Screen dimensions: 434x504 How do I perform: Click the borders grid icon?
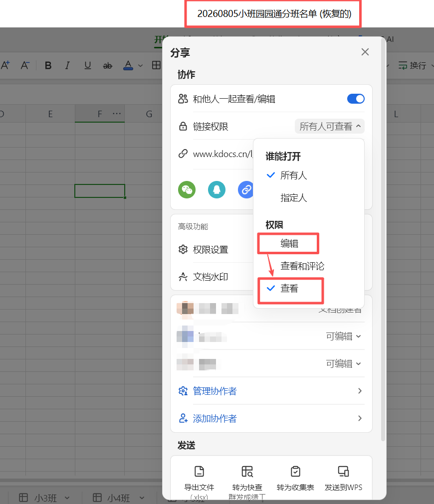tap(156, 65)
